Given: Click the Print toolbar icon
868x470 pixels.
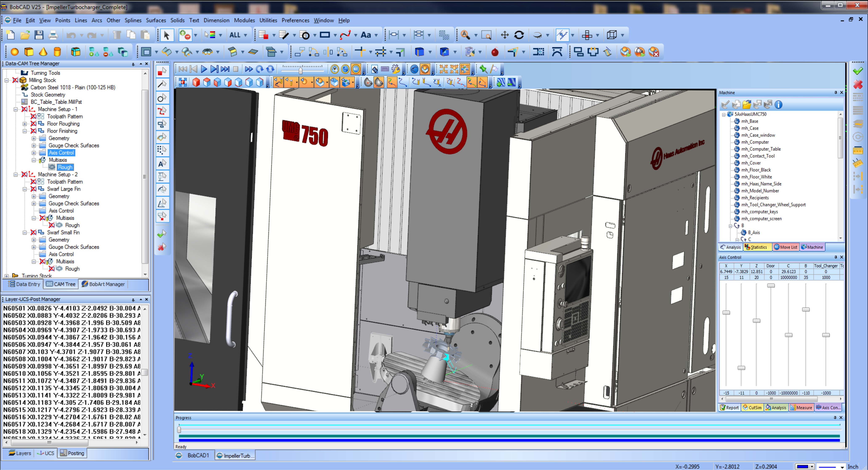Looking at the screenshot, I should pos(53,35).
